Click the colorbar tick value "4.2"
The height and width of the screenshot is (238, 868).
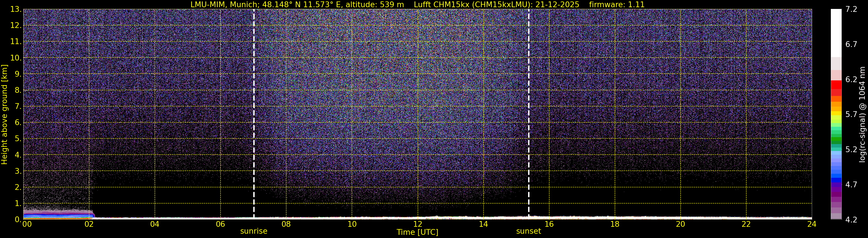(x=851, y=220)
